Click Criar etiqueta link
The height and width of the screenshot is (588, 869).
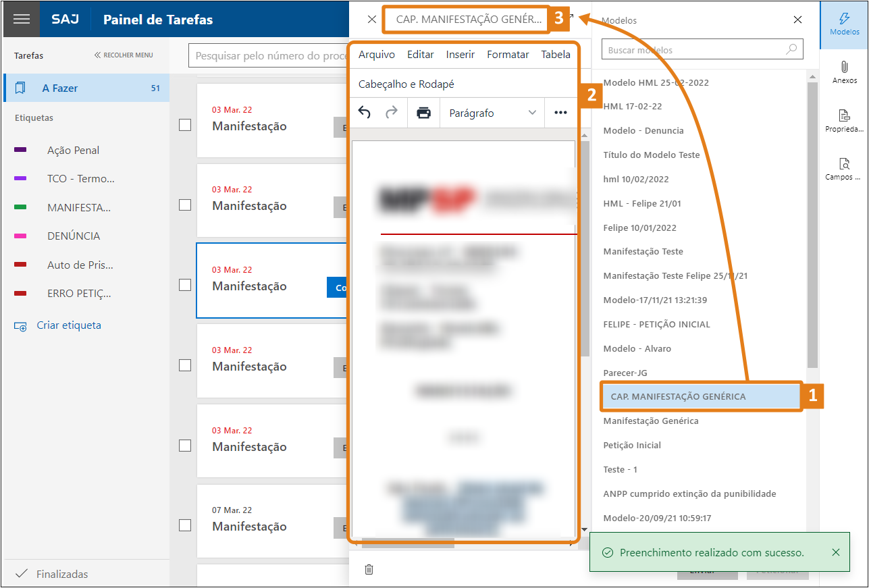point(68,325)
